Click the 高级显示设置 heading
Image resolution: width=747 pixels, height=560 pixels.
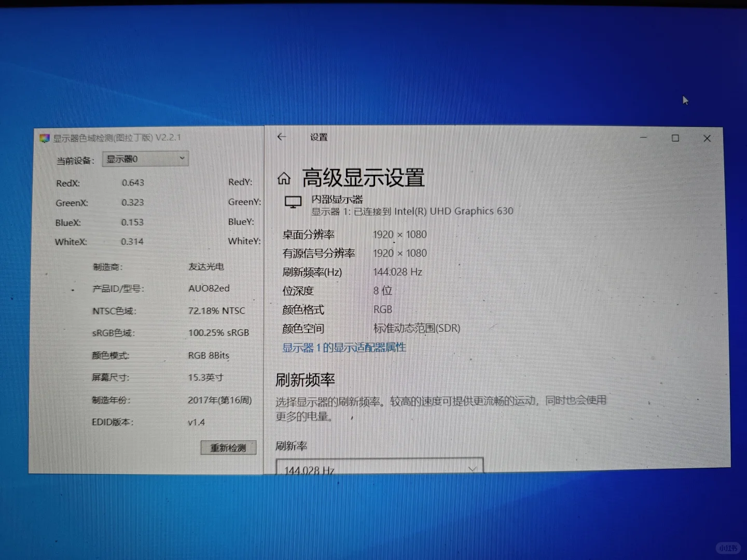363,178
